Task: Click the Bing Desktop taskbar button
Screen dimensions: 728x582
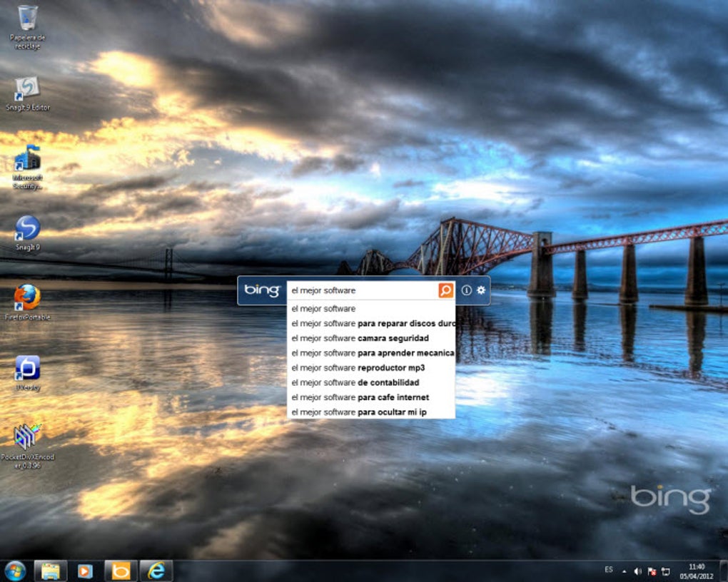Action: [x=121, y=571]
